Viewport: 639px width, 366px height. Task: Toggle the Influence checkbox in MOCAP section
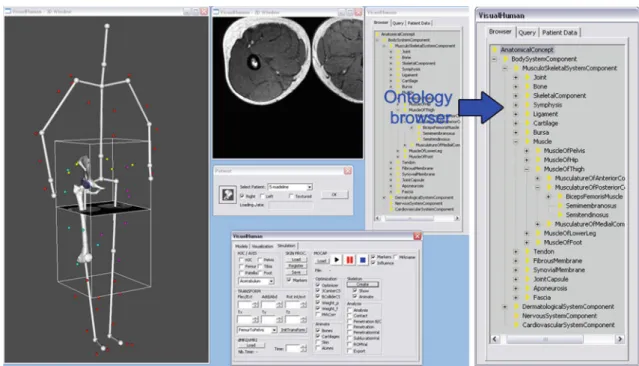pyautogui.click(x=373, y=263)
